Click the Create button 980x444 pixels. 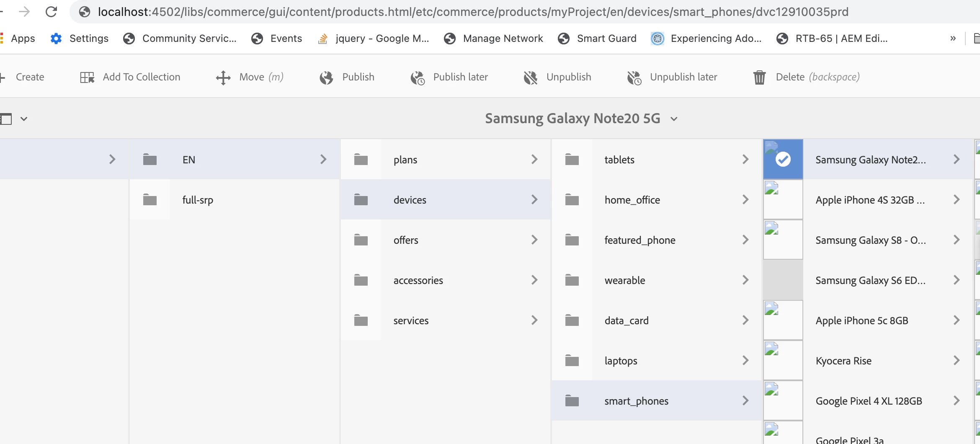pyautogui.click(x=23, y=77)
